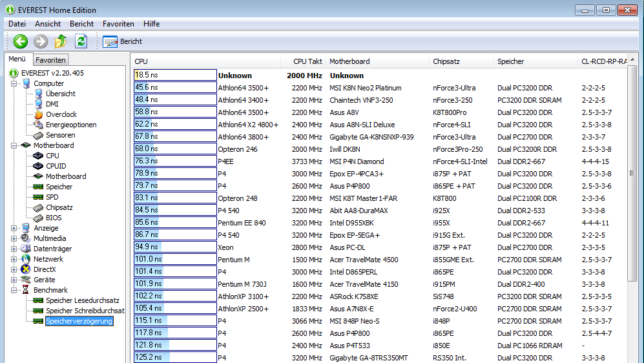
Task: Open the Favoriten menu
Action: 118,24
